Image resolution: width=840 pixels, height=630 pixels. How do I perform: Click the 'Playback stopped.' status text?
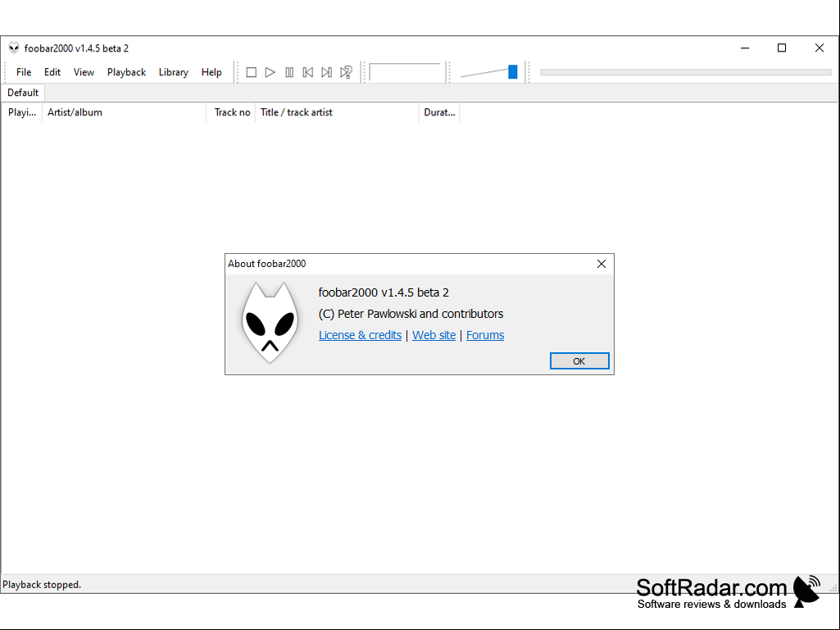[x=42, y=584]
